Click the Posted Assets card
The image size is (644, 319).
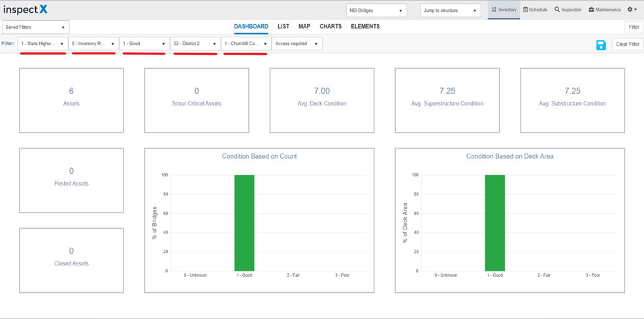pos(71,180)
